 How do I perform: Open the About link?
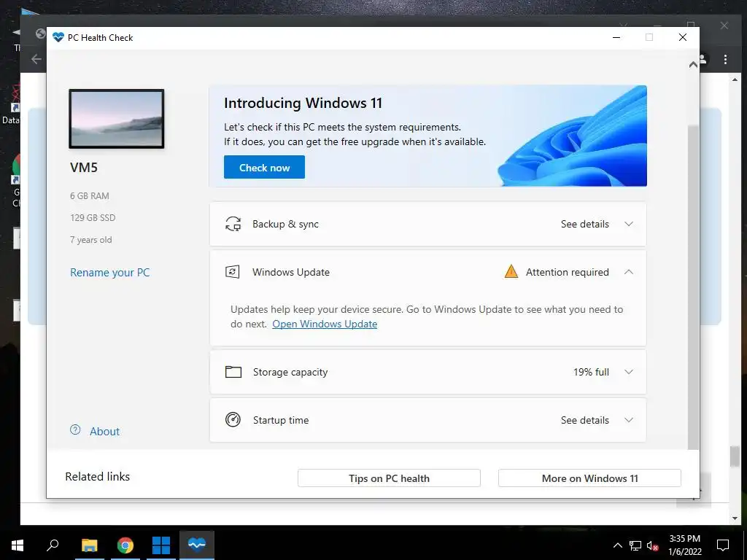click(x=105, y=432)
